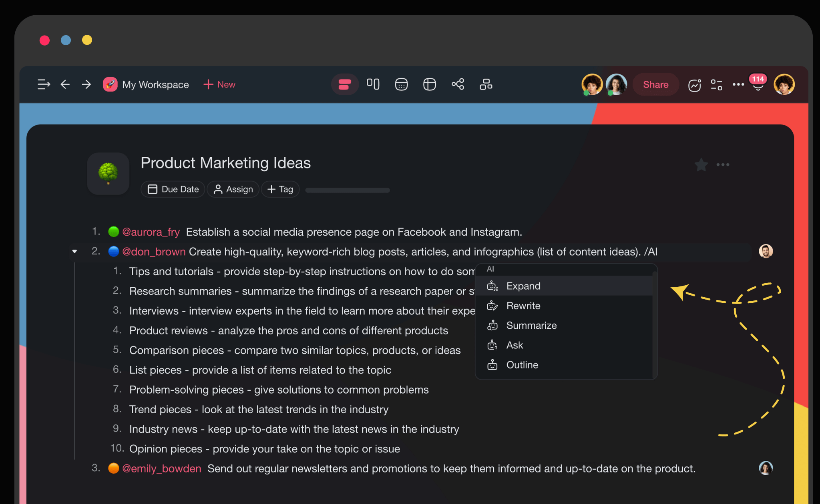Open the @don_brown mention
Image resolution: width=820 pixels, height=504 pixels.
[x=154, y=252]
